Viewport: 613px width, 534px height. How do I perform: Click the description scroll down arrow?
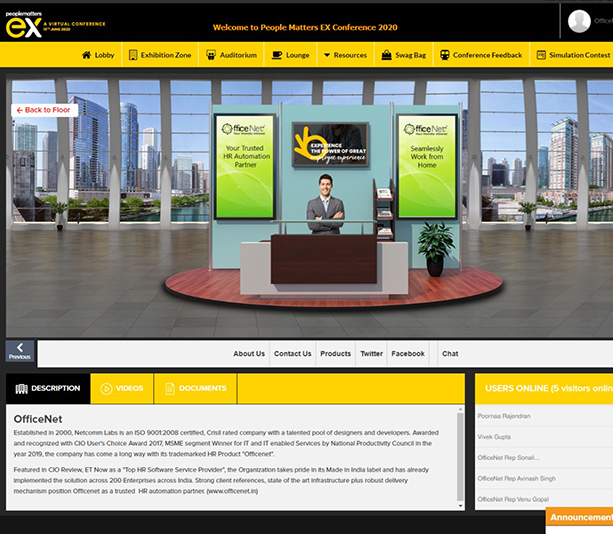461,506
